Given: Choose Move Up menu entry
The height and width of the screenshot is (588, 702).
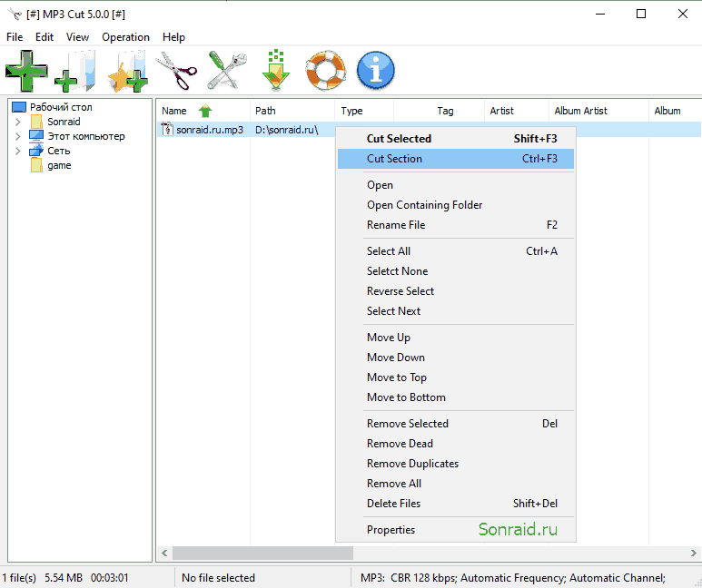Looking at the screenshot, I should [456, 338].
